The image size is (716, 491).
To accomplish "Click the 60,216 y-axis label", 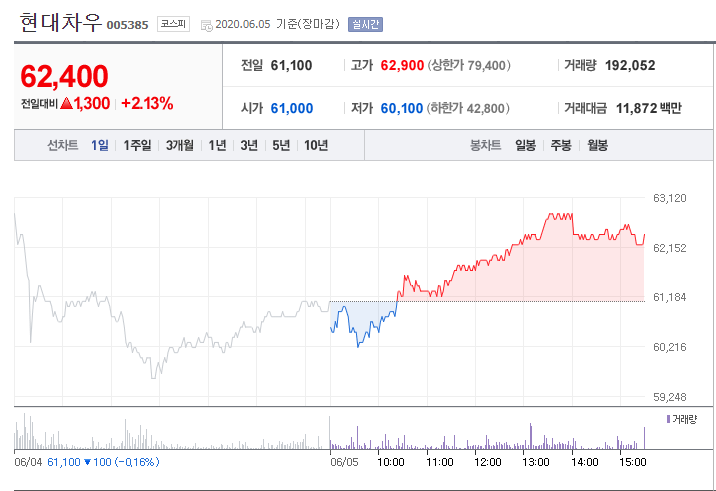I will pos(669,347).
